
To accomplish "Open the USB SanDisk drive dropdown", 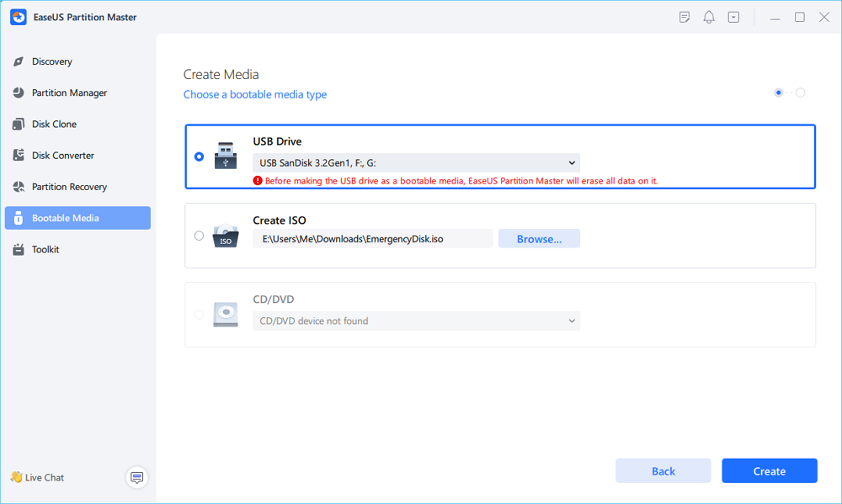I will [x=416, y=162].
